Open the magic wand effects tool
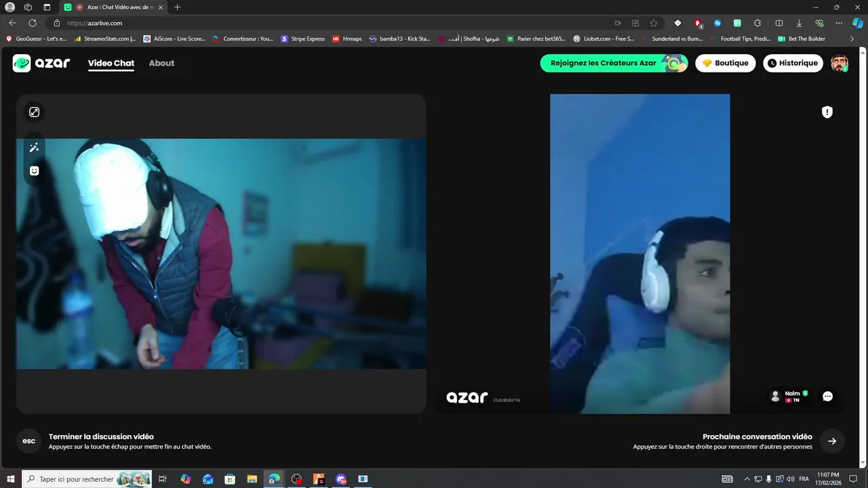Viewport: 868px width, 488px height. (34, 148)
